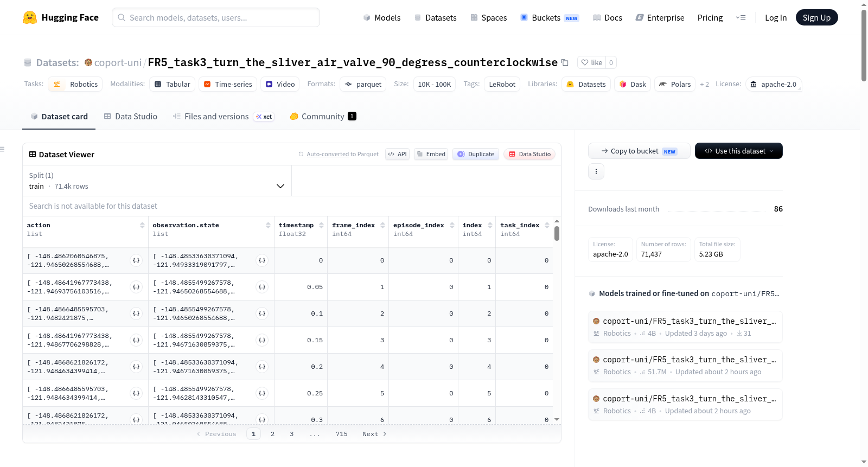Sort the observation.state column
Image resolution: width=868 pixels, height=467 pixels.
[x=268, y=225]
